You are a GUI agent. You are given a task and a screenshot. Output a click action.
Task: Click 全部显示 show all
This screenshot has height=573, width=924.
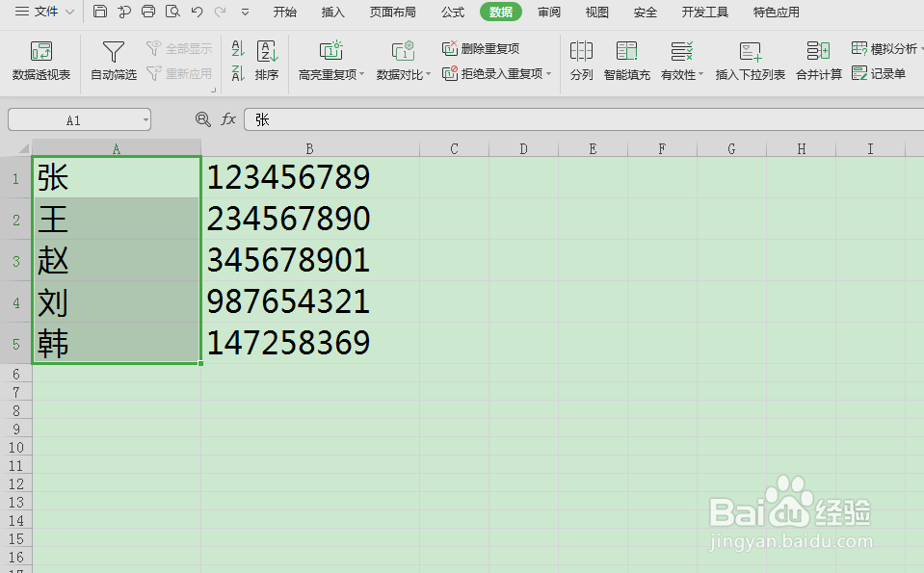point(179,48)
